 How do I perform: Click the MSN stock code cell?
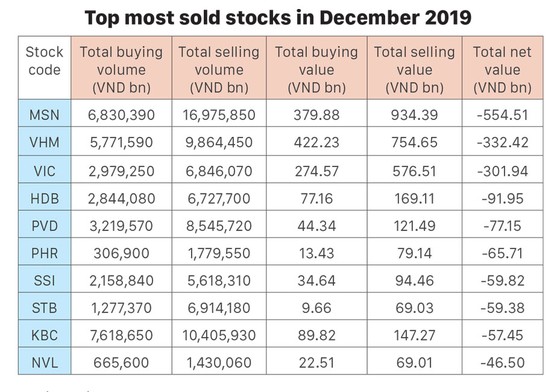45,113
